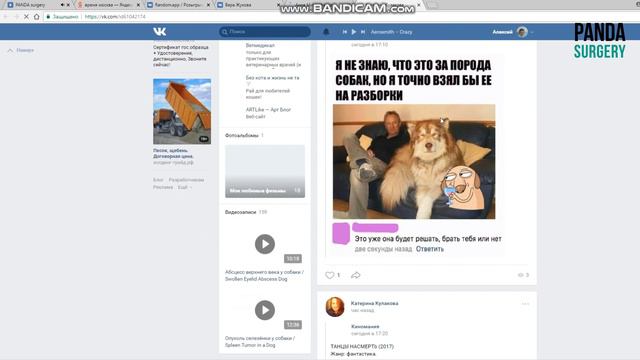Open the Алексей profile menu in header
This screenshot has height=360, width=640.
tap(512, 32)
